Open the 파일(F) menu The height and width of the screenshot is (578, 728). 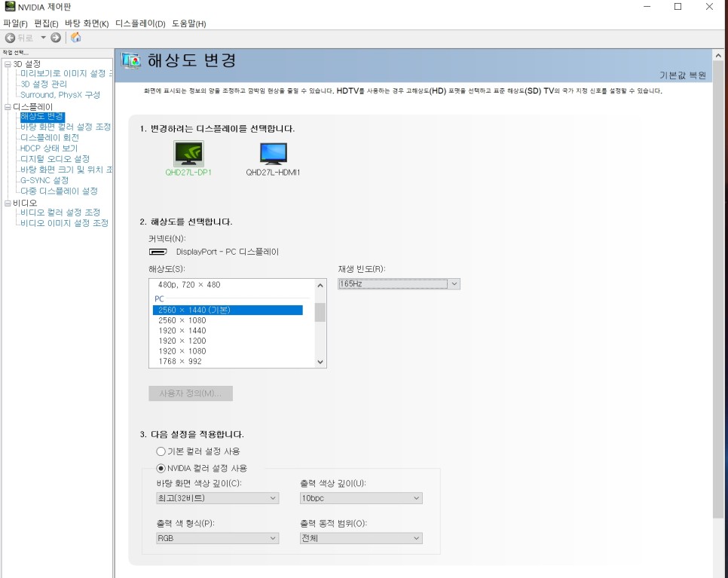tap(15, 23)
